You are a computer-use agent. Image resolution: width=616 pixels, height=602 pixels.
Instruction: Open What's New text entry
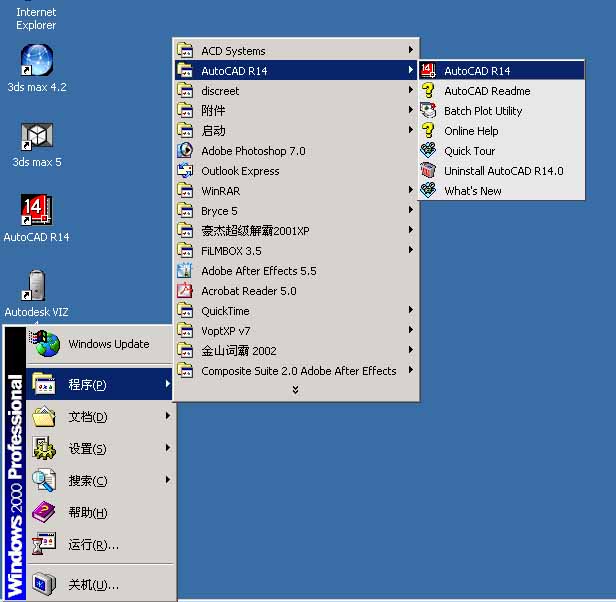473,191
